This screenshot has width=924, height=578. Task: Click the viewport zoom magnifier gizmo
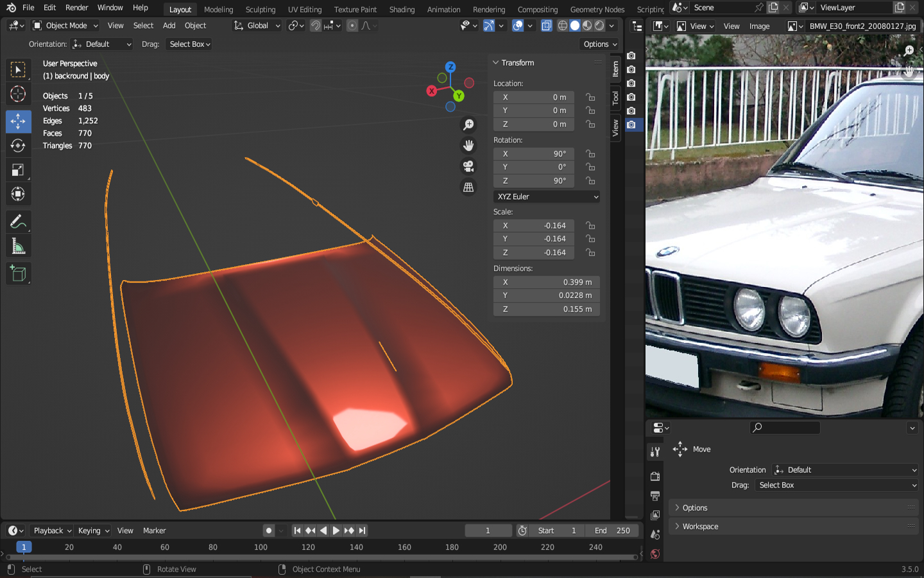point(468,125)
